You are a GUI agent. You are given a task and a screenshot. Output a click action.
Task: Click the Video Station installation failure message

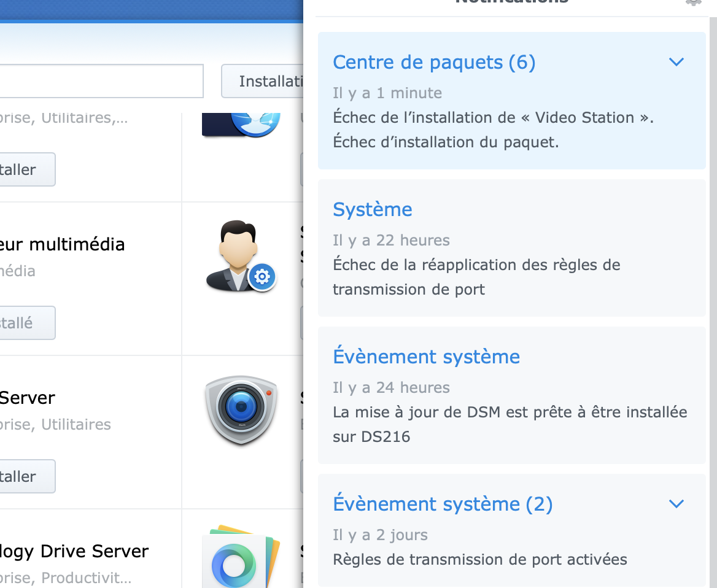click(493, 130)
